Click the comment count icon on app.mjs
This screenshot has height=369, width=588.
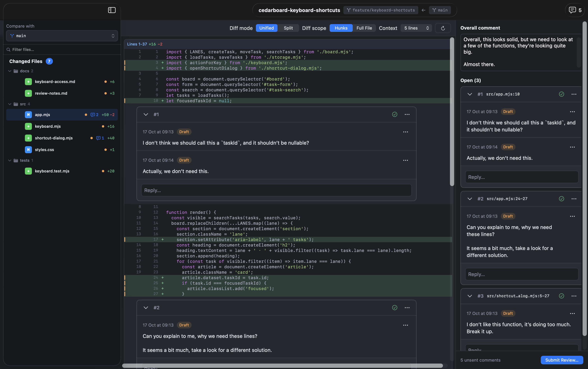(94, 115)
